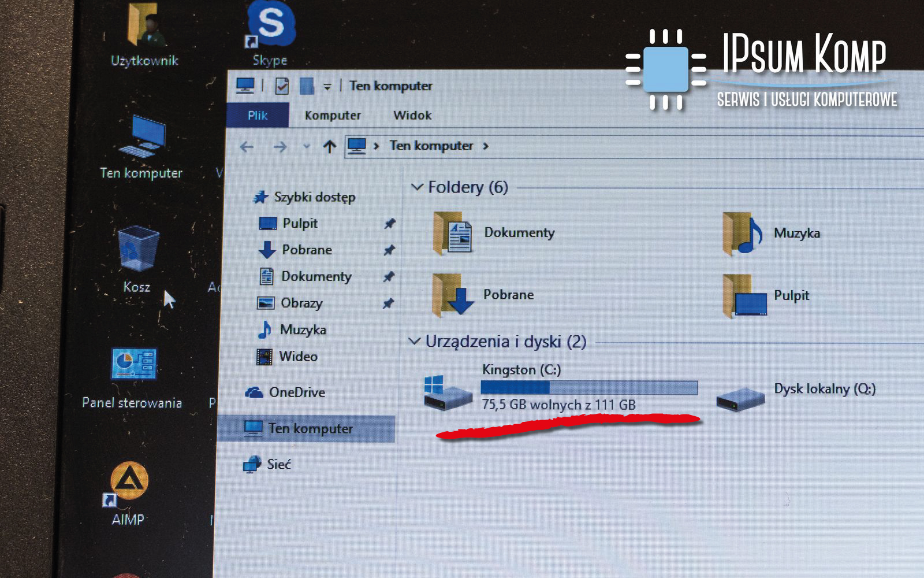
Task: Open Pulpit in the navigation pane
Action: click(x=289, y=223)
